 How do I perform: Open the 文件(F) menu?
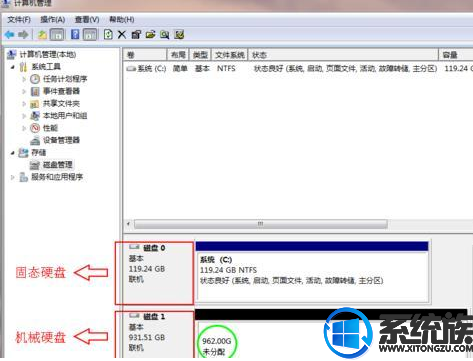[19, 20]
